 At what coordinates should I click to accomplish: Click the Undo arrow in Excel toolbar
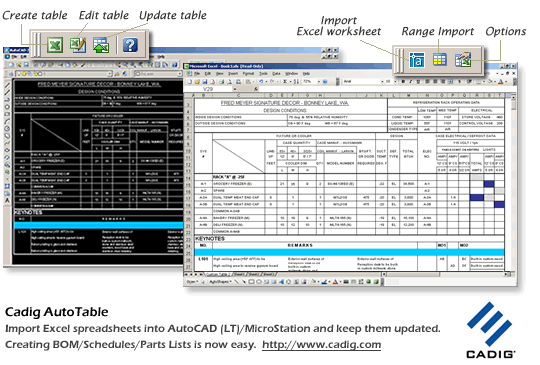tap(261, 82)
